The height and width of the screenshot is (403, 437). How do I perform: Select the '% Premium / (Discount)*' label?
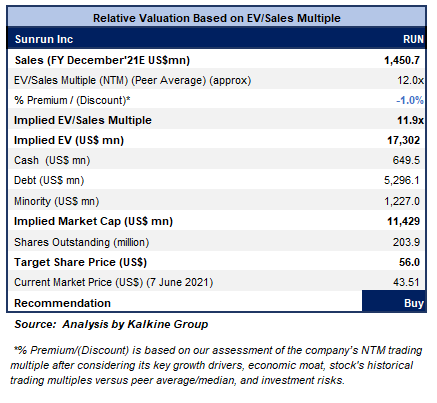(x=72, y=100)
